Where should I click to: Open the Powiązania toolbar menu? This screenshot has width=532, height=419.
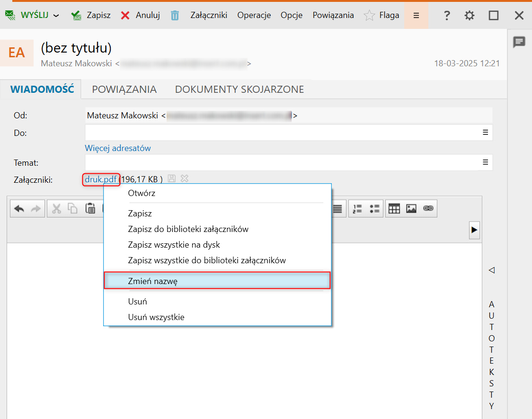click(333, 15)
